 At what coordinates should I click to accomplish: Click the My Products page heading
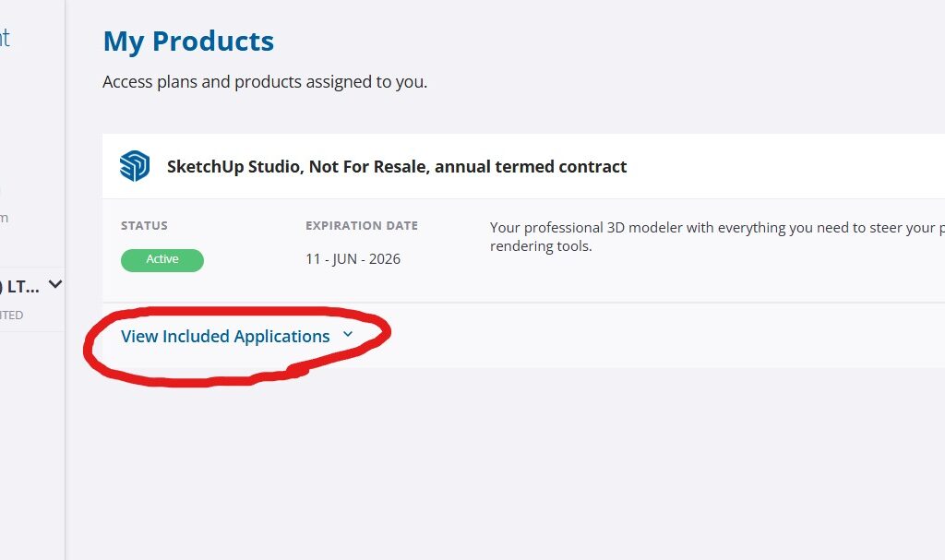[188, 42]
